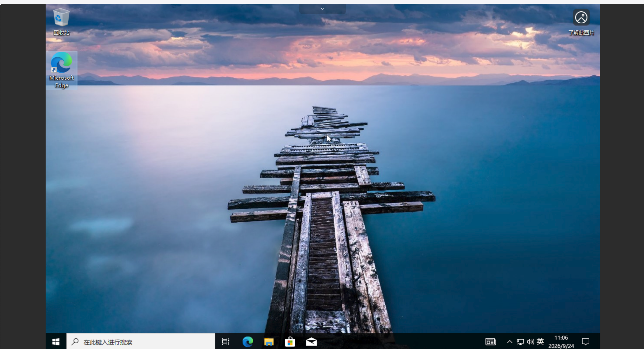Open the network status tray icon
The height and width of the screenshot is (349, 644).
(520, 342)
